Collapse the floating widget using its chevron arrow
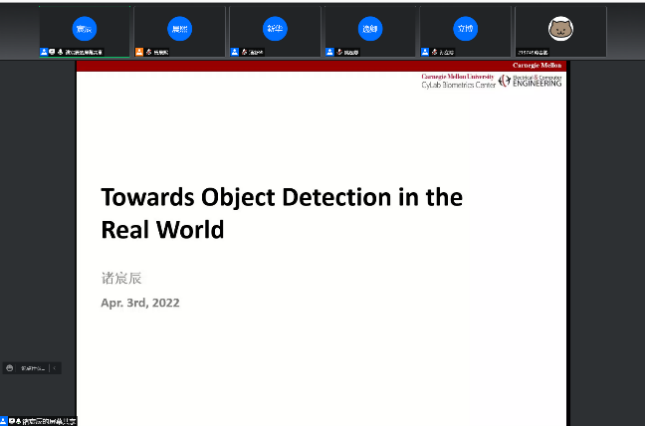Image resolution: width=645 pixels, height=426 pixels. (55, 368)
